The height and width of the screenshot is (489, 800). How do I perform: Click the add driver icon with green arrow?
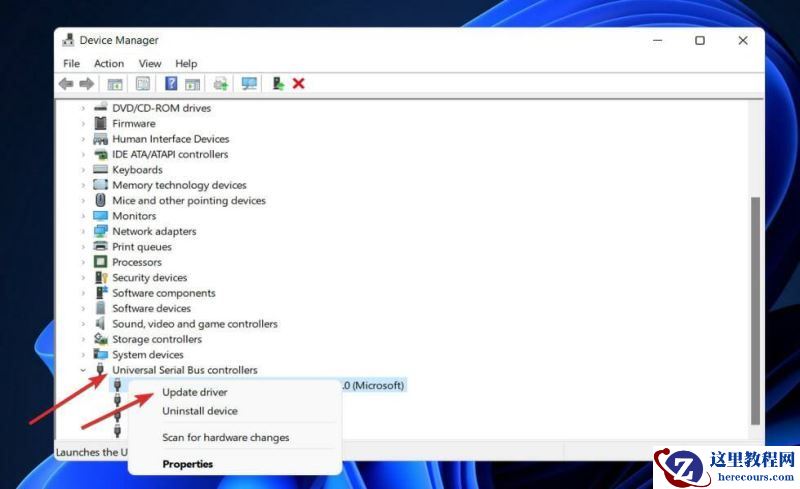(x=278, y=84)
